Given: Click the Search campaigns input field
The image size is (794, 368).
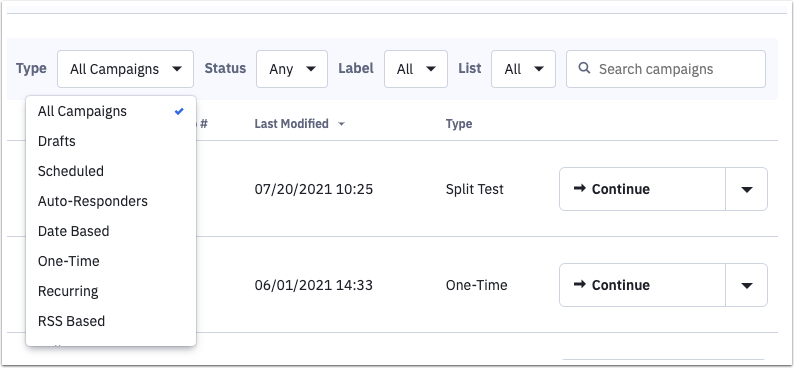Looking at the screenshot, I should tap(665, 69).
